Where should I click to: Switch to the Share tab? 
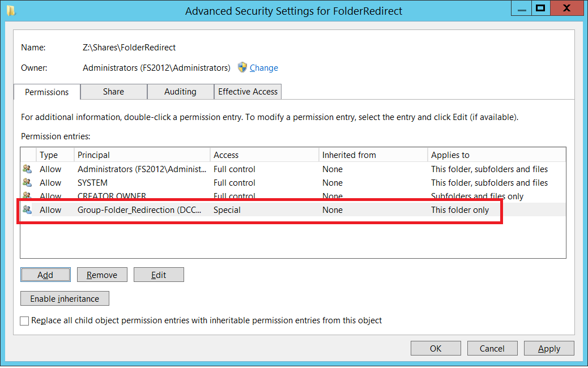(114, 92)
